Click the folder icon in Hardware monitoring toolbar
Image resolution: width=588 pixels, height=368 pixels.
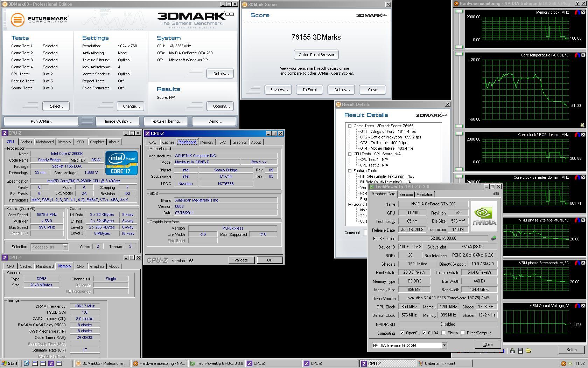point(528,350)
